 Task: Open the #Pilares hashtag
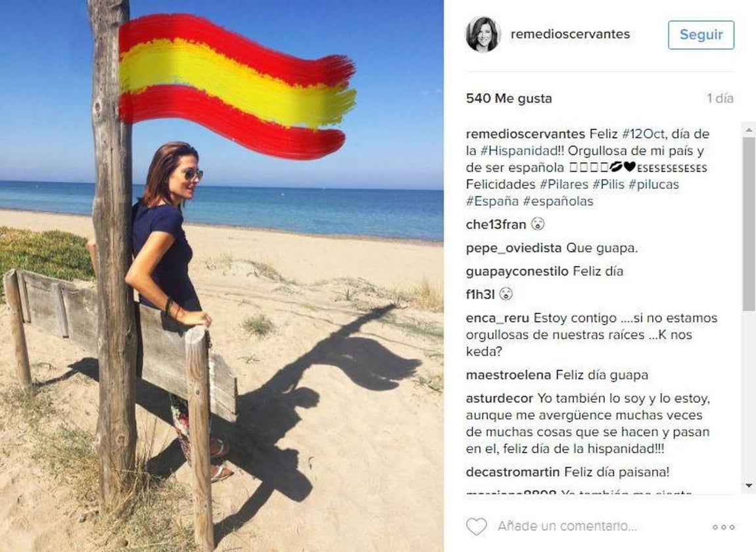pos(563,184)
